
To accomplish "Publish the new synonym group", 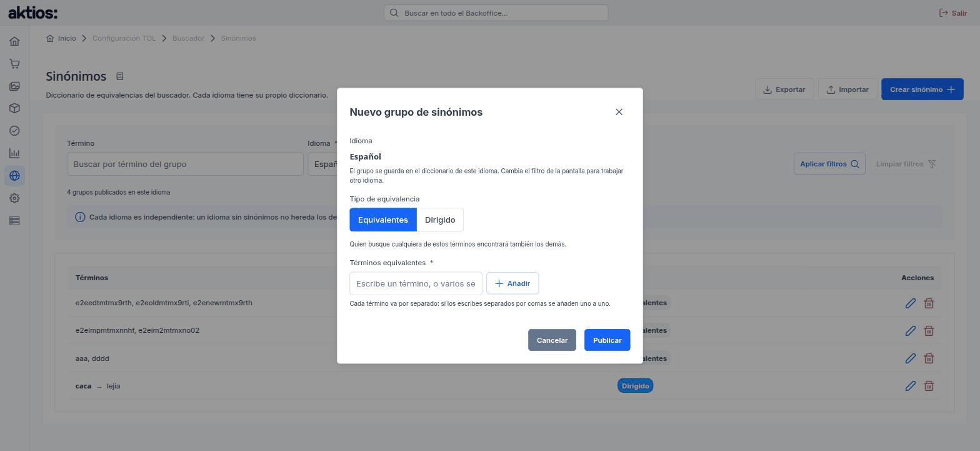I will (x=607, y=340).
